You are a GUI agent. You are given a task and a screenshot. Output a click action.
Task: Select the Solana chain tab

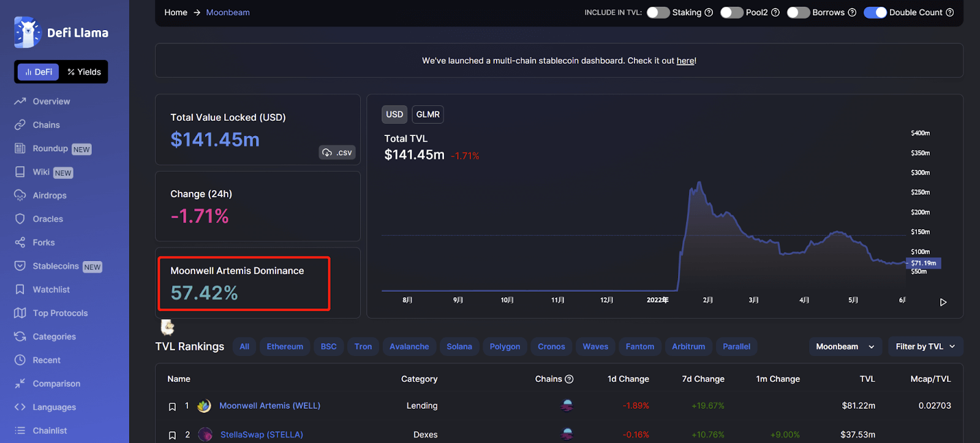coord(459,347)
